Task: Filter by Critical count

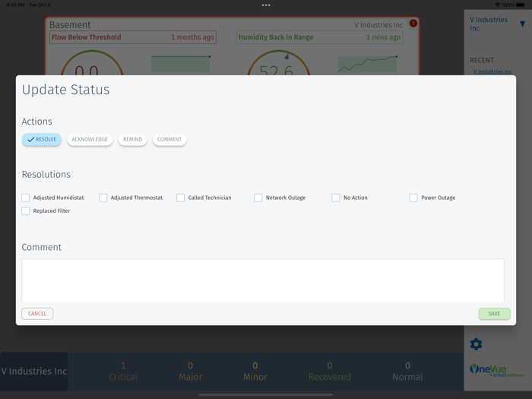Action: [x=123, y=372]
